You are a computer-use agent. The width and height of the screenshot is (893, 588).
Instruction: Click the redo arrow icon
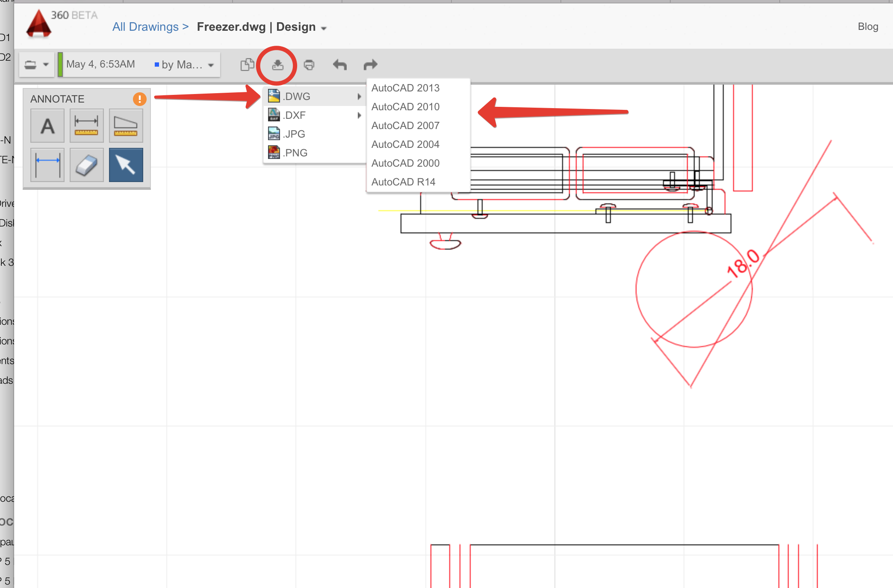[370, 65]
